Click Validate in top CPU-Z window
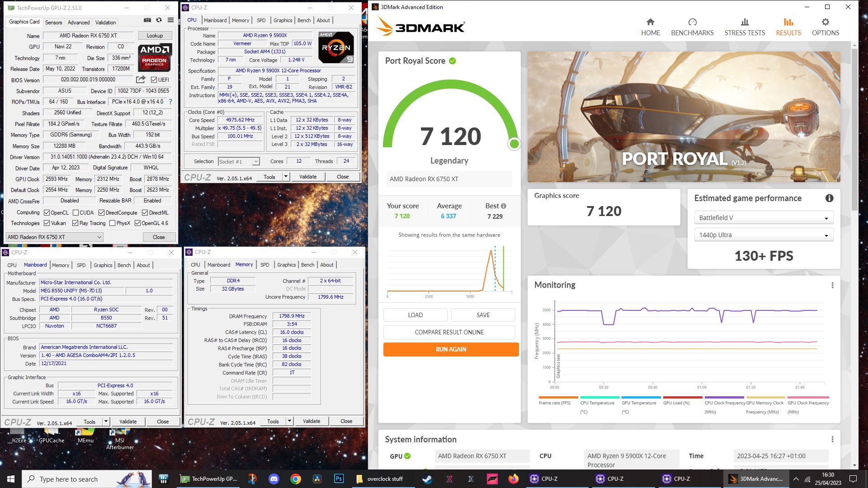The width and height of the screenshot is (868, 488). coord(308,177)
